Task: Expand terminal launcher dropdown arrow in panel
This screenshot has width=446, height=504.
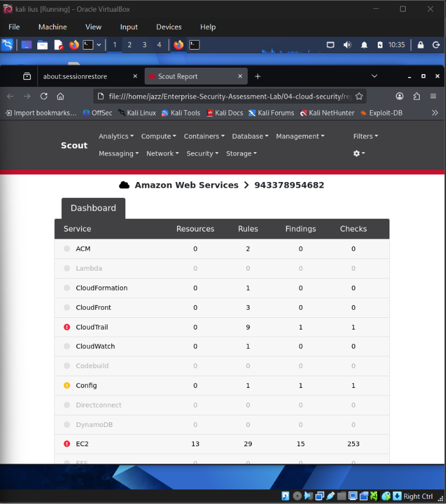Action: pos(99,45)
